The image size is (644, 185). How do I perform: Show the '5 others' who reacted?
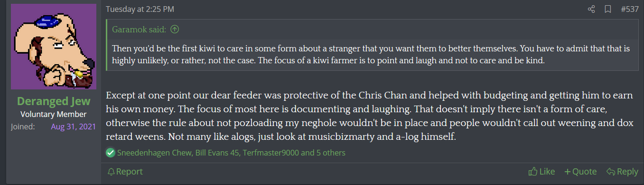pos(330,153)
